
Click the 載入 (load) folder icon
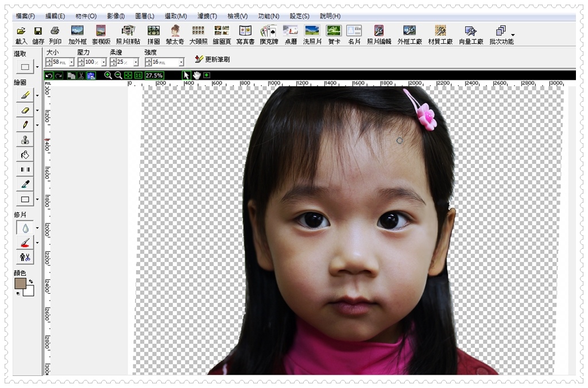(21, 31)
